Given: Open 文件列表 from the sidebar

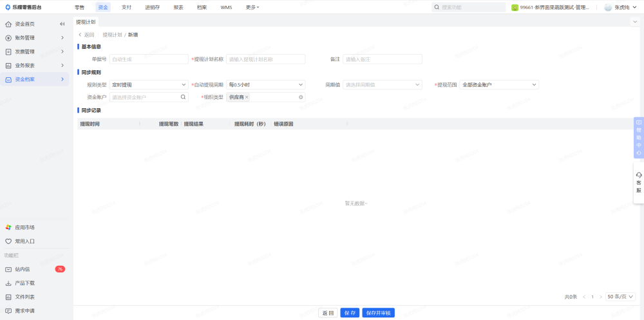Looking at the screenshot, I should click(x=24, y=297).
